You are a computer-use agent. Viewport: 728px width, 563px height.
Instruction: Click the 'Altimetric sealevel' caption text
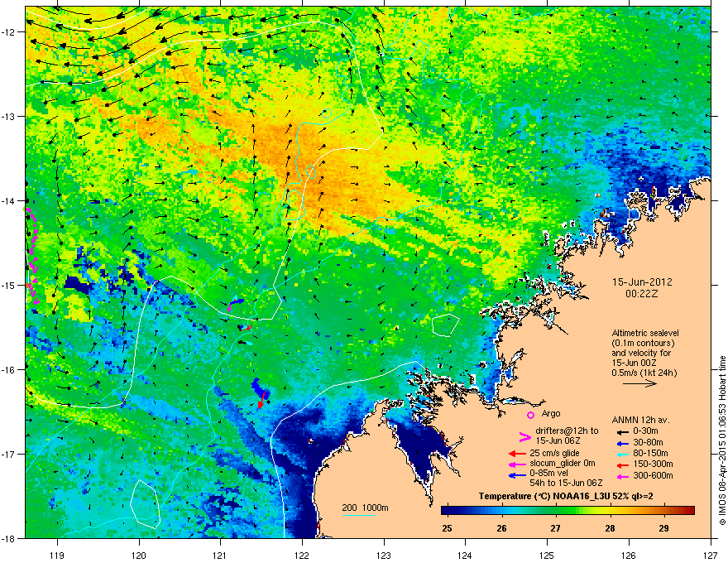click(645, 333)
